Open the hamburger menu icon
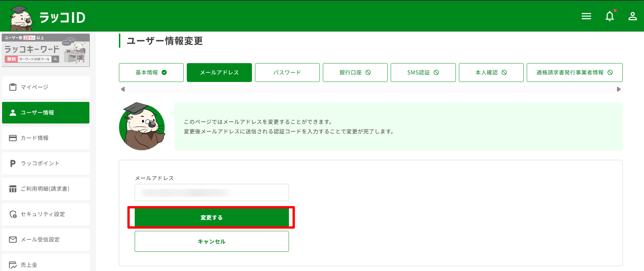Image resolution: width=644 pixels, height=271 pixels. [586, 16]
